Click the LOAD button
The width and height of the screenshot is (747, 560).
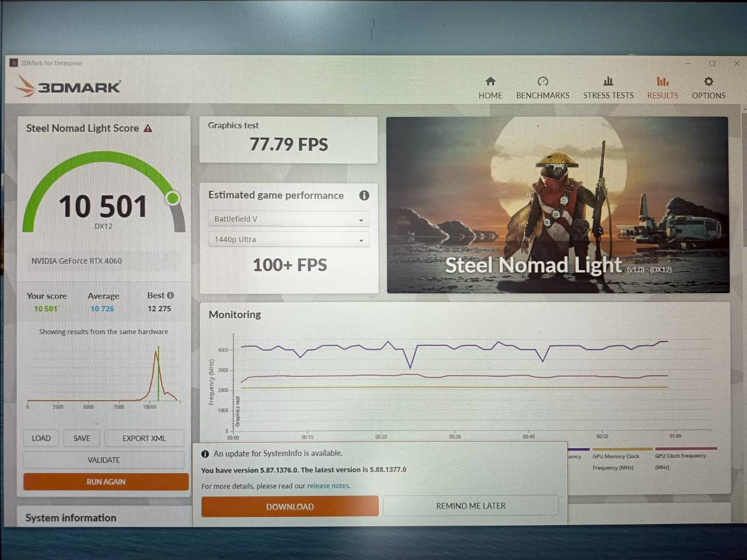(x=41, y=438)
